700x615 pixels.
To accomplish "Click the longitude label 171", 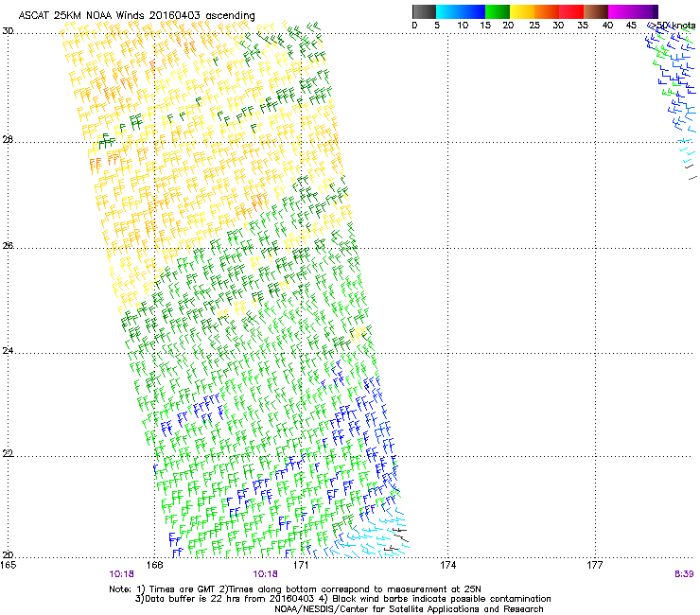I will coord(301,565).
